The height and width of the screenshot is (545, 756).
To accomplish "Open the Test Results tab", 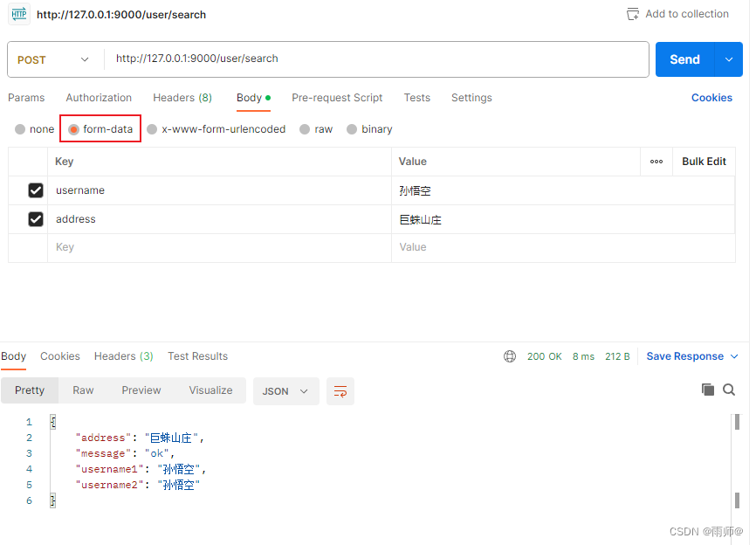I will tap(197, 356).
